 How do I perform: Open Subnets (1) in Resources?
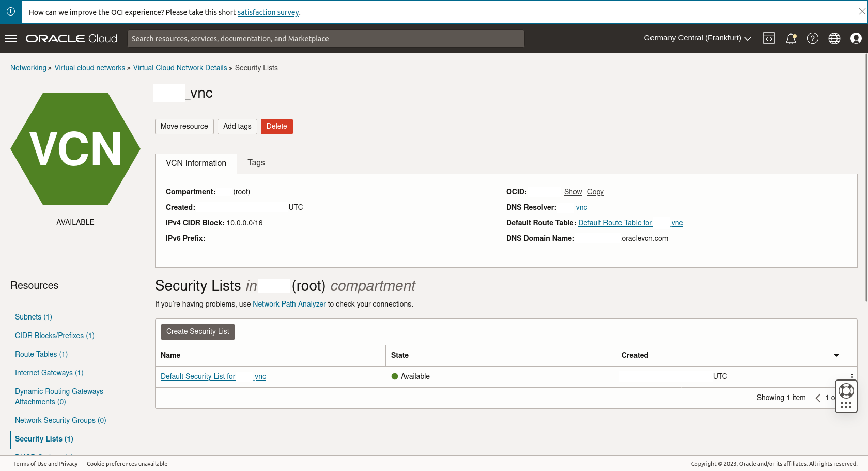click(33, 317)
